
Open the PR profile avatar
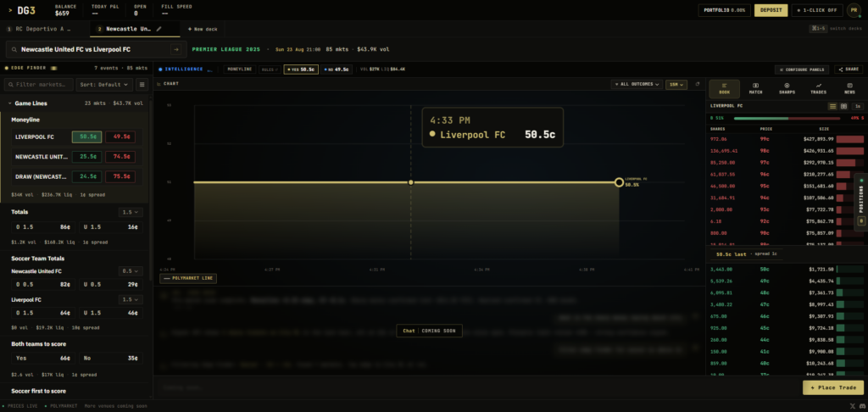(854, 10)
